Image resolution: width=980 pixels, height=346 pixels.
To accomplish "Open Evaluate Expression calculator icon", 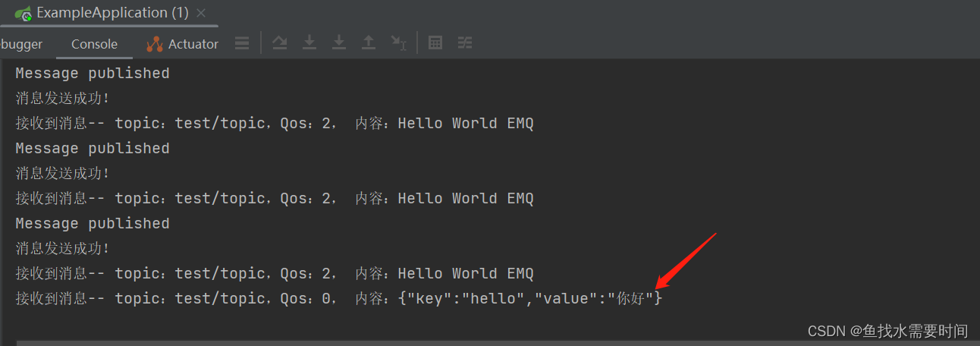I will point(435,43).
